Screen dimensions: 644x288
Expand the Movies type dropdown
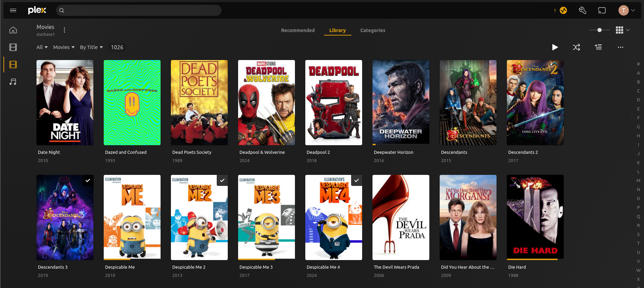(x=64, y=47)
